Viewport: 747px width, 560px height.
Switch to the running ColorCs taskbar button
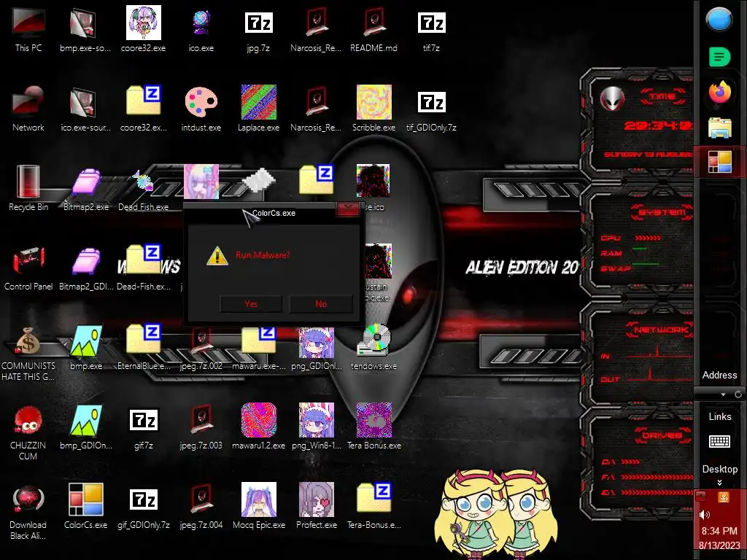[719, 162]
